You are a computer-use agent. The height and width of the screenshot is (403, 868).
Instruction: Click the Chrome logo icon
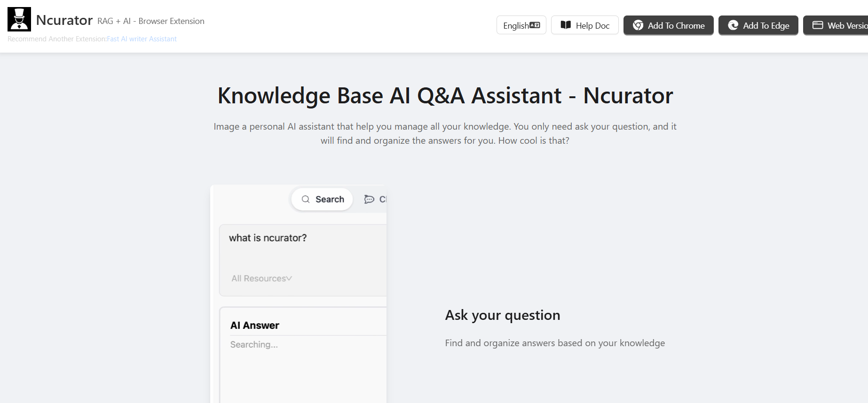[638, 25]
